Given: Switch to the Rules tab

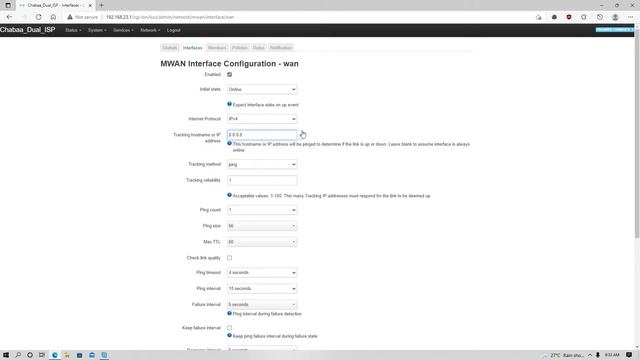Looking at the screenshot, I should point(258,48).
